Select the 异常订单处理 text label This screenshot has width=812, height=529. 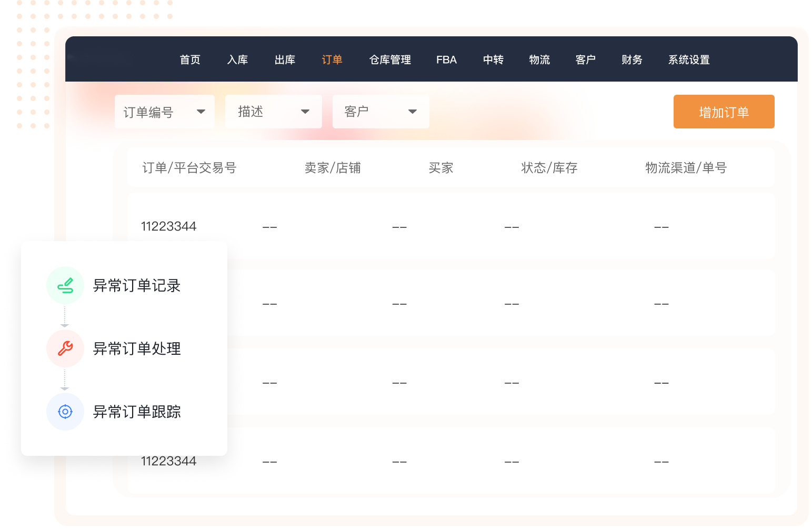coord(137,348)
